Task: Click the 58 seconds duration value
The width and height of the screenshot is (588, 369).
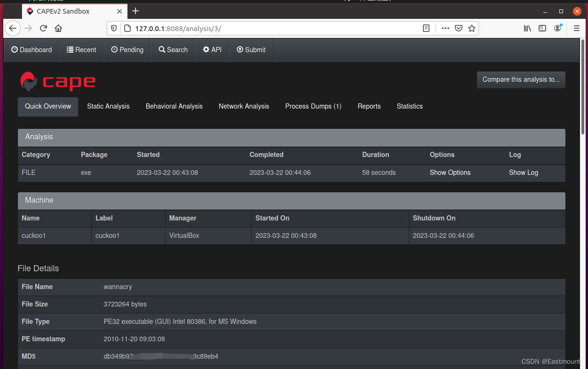Action: [x=379, y=173]
